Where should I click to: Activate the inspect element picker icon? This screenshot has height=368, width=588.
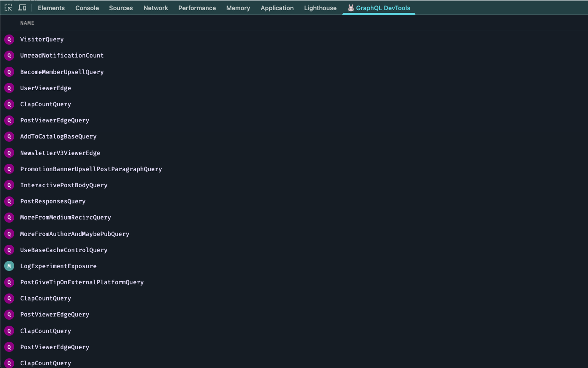(x=8, y=8)
